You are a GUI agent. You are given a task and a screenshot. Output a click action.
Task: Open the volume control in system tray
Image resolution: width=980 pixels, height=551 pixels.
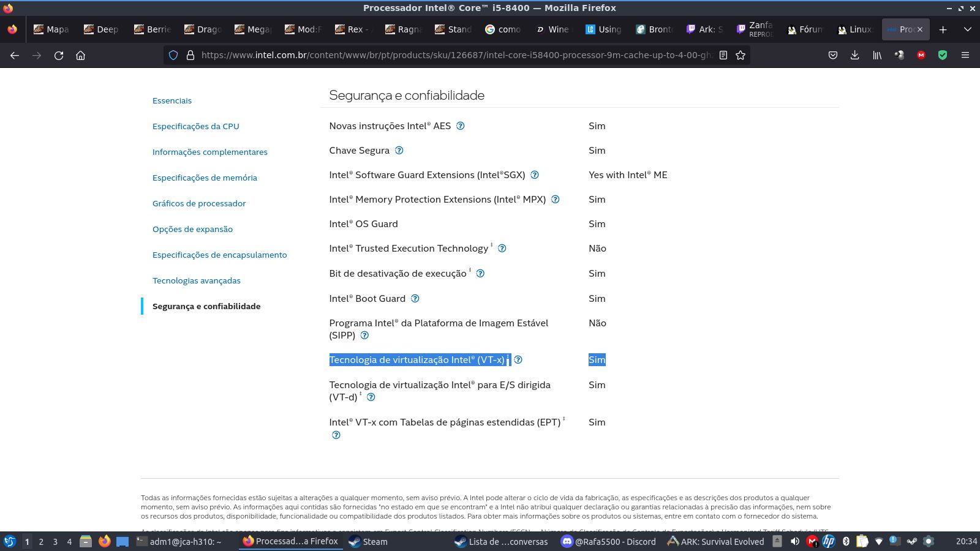click(x=794, y=541)
